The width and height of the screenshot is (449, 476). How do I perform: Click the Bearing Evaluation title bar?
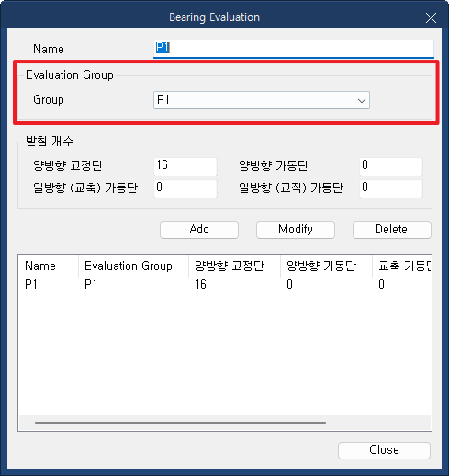(x=214, y=17)
